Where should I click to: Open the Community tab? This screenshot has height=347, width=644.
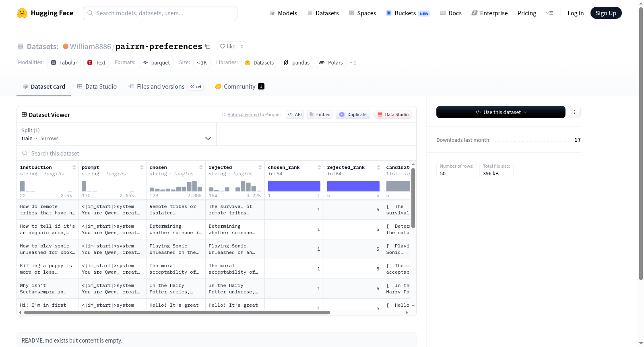[239, 86]
